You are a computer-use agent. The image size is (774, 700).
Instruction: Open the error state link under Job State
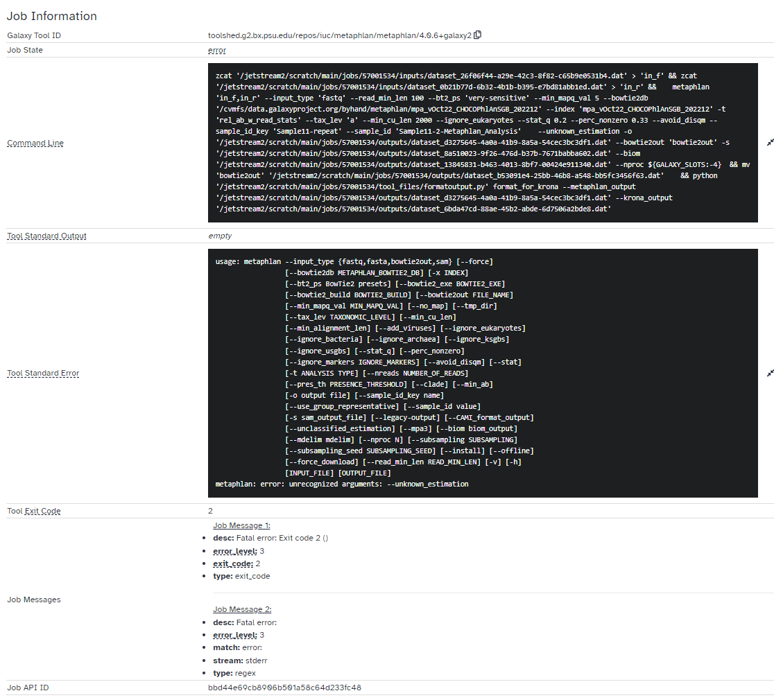coord(216,50)
